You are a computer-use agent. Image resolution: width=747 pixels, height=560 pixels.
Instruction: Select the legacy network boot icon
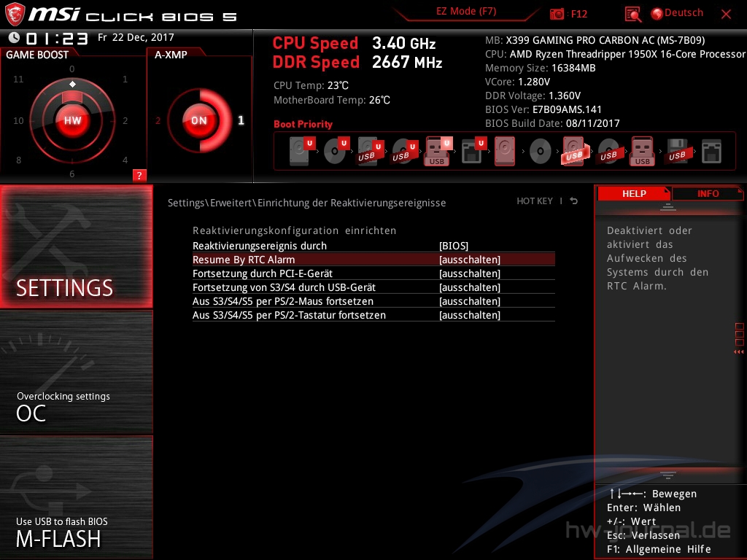(712, 152)
